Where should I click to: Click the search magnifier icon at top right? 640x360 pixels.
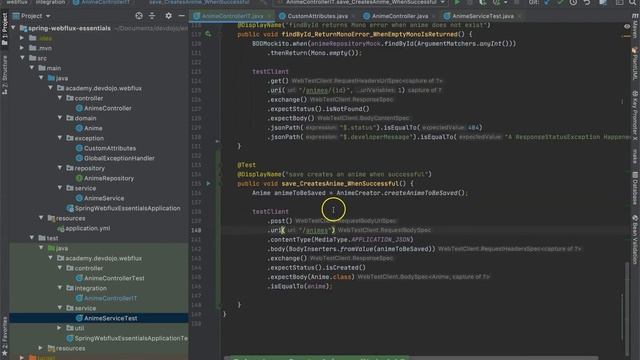pos(633,2)
